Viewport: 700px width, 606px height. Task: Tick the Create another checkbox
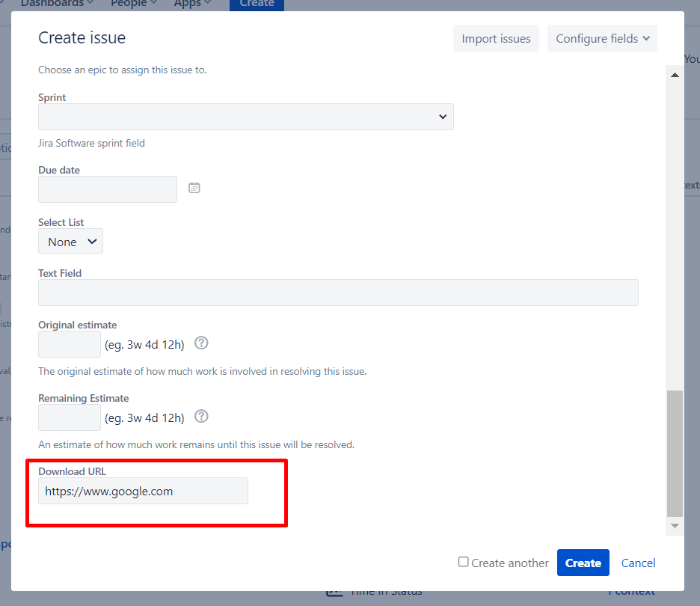click(x=464, y=562)
